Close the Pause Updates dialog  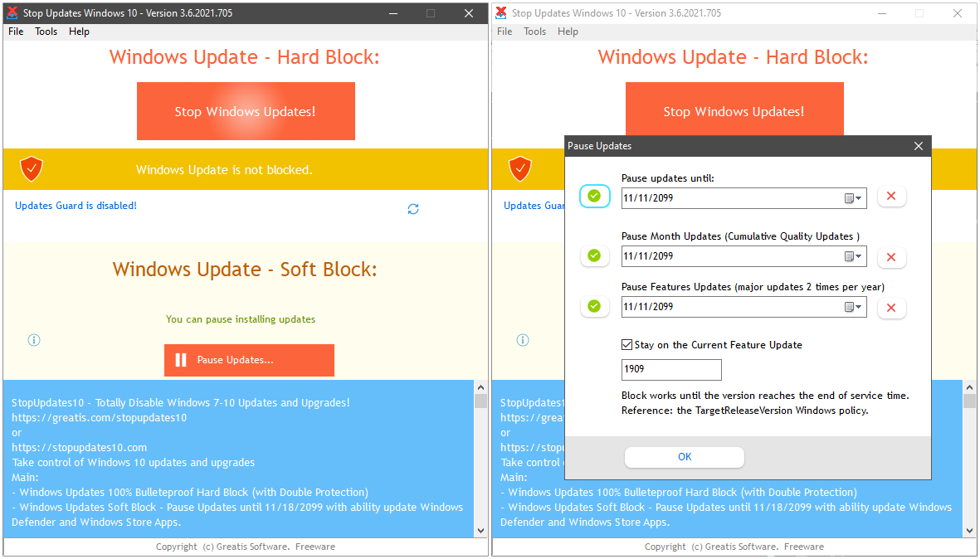pyautogui.click(x=918, y=146)
